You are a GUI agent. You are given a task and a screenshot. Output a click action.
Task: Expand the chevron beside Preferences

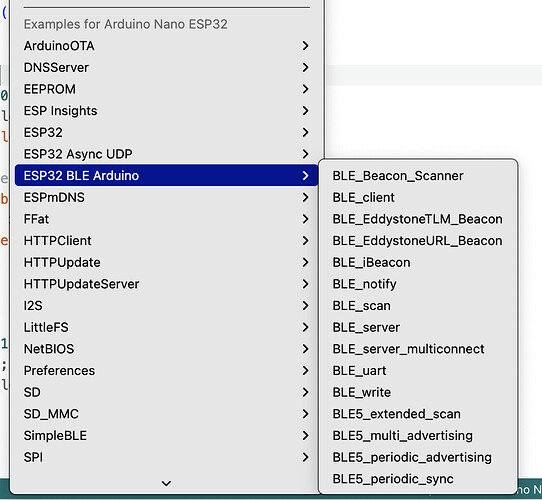click(x=305, y=371)
